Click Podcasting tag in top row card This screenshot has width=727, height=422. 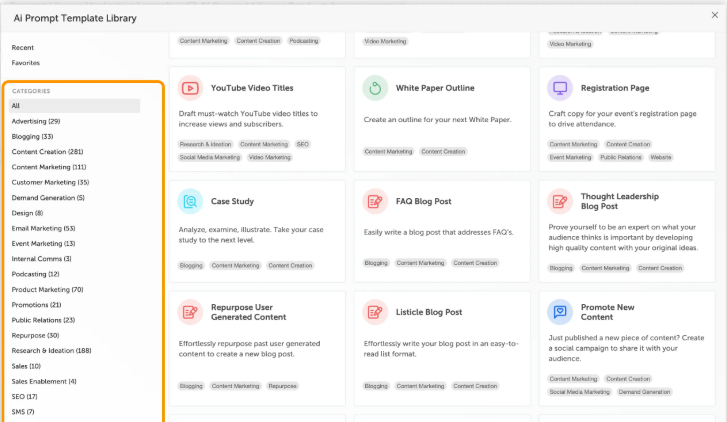pos(304,41)
